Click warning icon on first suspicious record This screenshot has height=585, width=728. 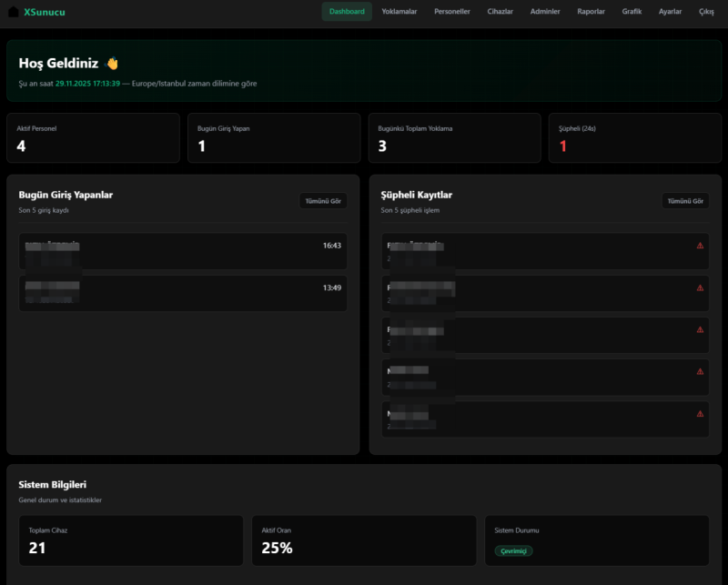point(700,246)
